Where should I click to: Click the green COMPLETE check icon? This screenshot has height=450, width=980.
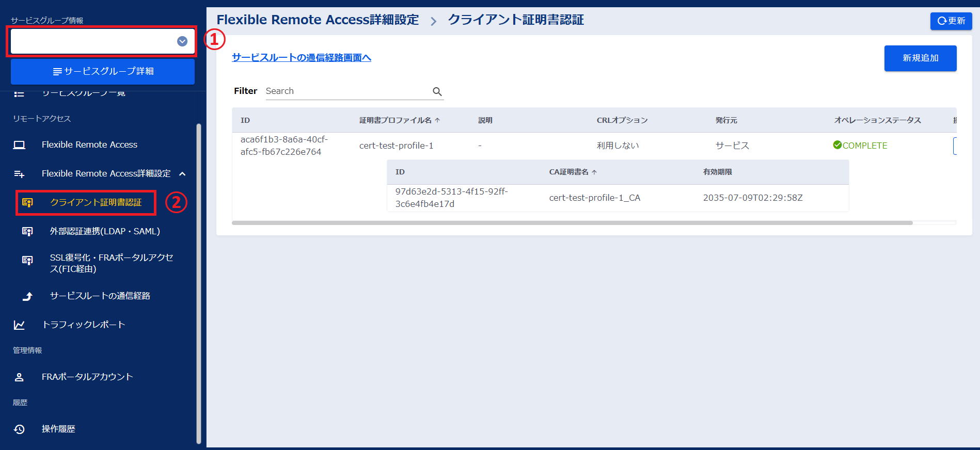pyautogui.click(x=837, y=145)
